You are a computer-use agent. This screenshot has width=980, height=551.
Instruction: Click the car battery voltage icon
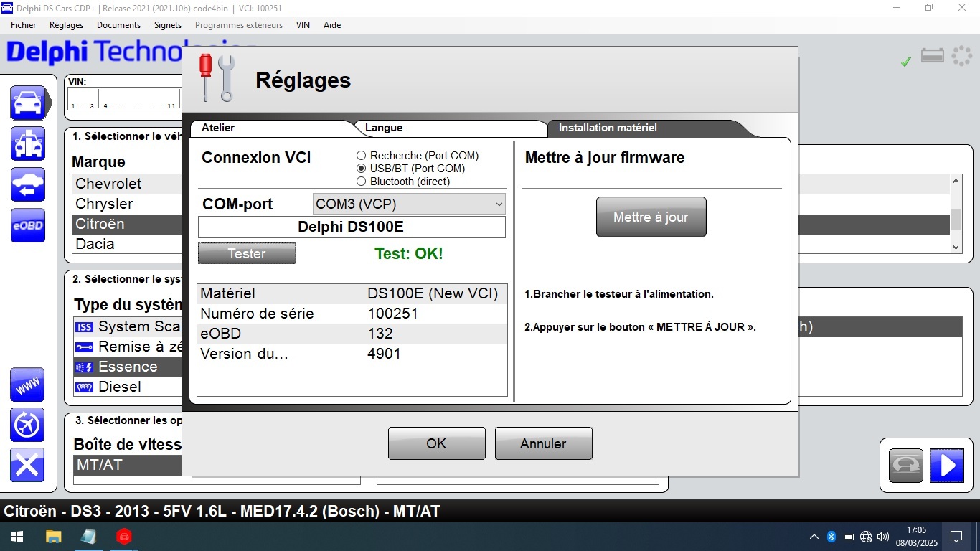[933, 55]
